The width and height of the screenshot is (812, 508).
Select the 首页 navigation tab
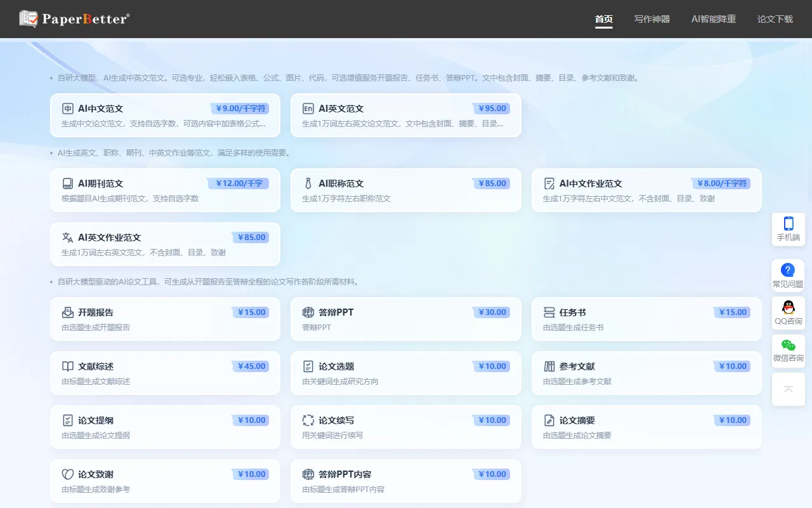[603, 20]
